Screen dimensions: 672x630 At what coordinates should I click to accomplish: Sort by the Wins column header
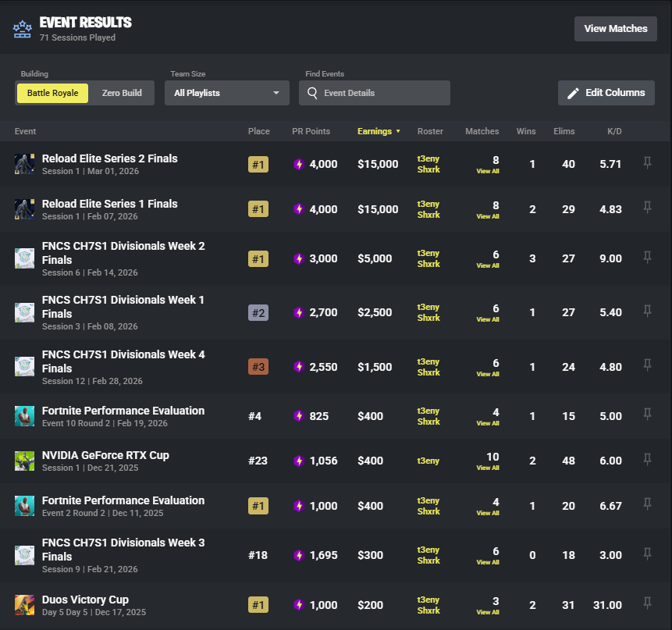(526, 131)
